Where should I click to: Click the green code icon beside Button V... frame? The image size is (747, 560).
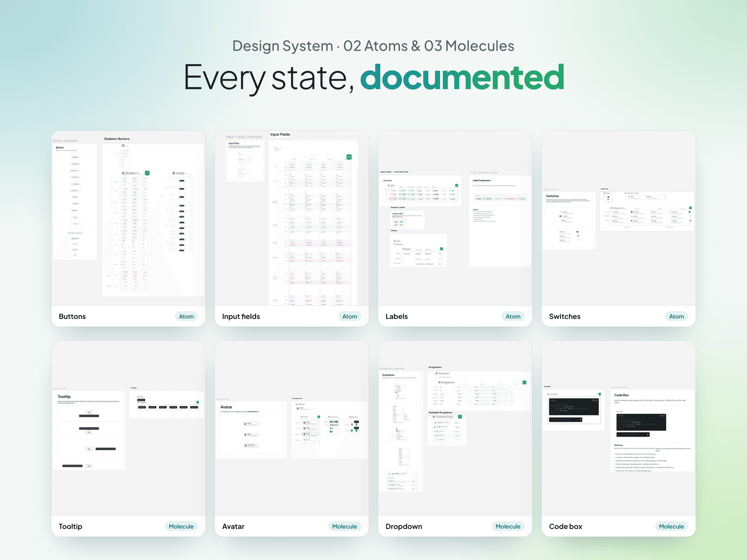point(147,173)
